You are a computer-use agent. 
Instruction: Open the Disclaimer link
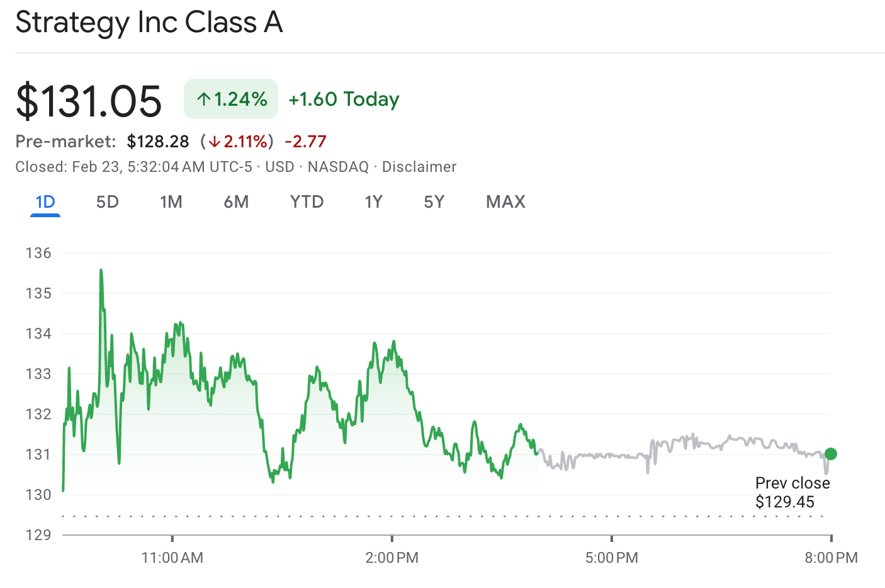(x=417, y=167)
